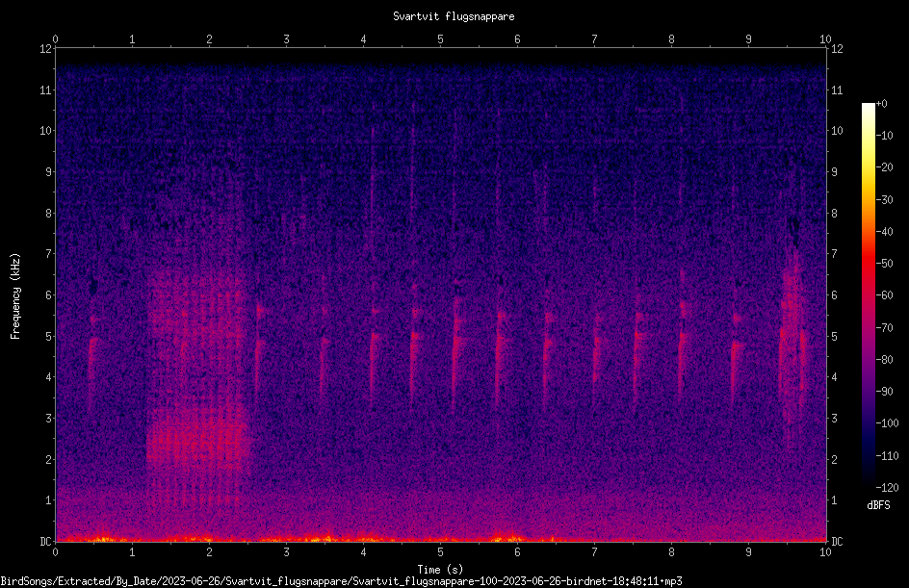The height and width of the screenshot is (588, 909).
Task: Click the '9' tick on the bottom time axis
Action: [748, 552]
